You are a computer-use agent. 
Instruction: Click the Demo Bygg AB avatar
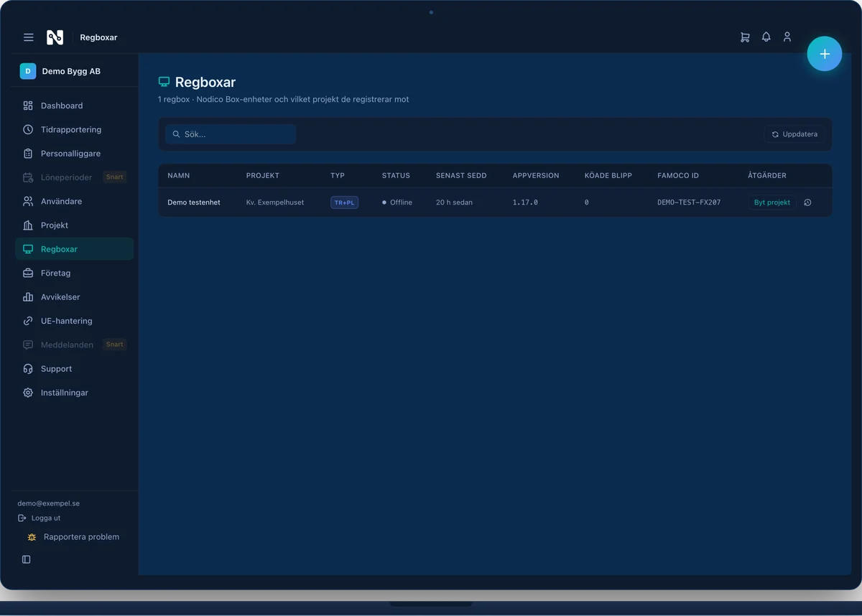(x=28, y=71)
